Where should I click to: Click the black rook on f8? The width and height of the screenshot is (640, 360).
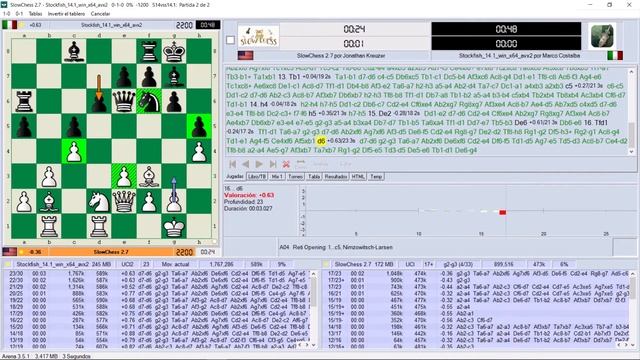tap(149, 51)
